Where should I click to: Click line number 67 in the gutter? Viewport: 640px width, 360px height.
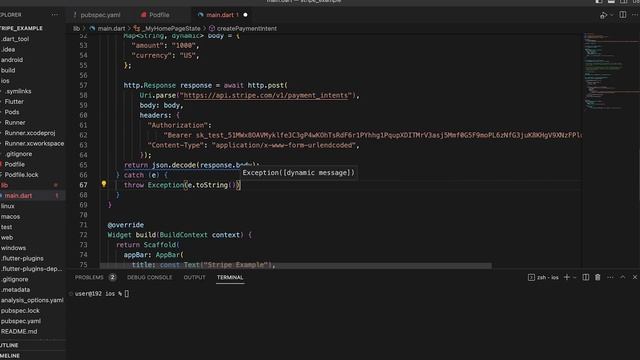tap(83, 185)
